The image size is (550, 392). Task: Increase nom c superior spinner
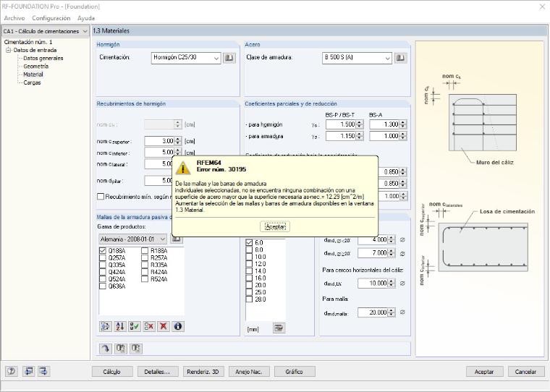click(178, 139)
